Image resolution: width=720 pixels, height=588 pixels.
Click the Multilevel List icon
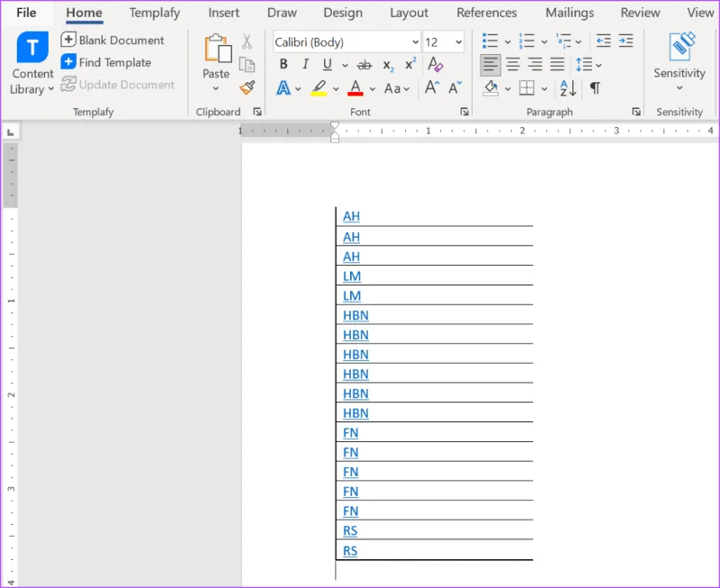[563, 41]
